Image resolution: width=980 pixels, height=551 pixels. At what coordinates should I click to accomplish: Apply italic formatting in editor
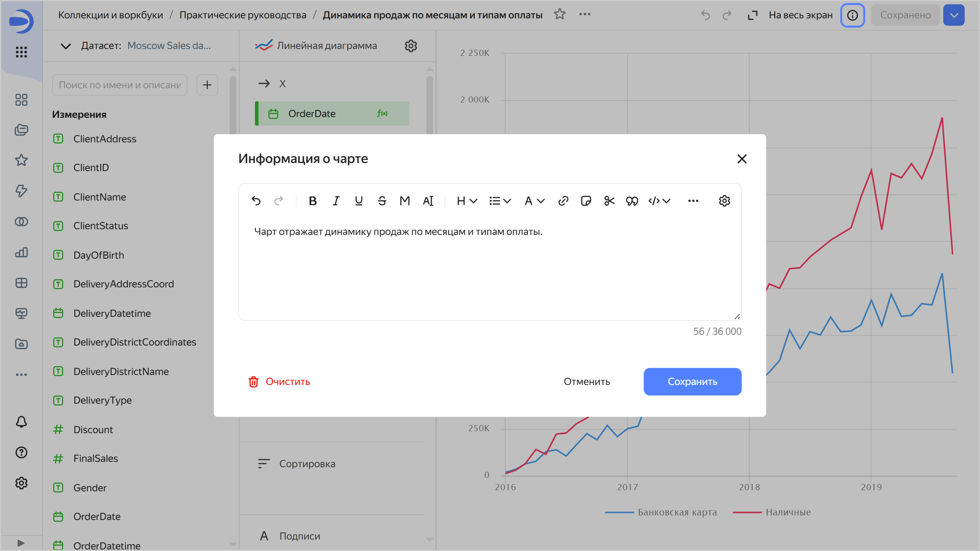click(336, 201)
